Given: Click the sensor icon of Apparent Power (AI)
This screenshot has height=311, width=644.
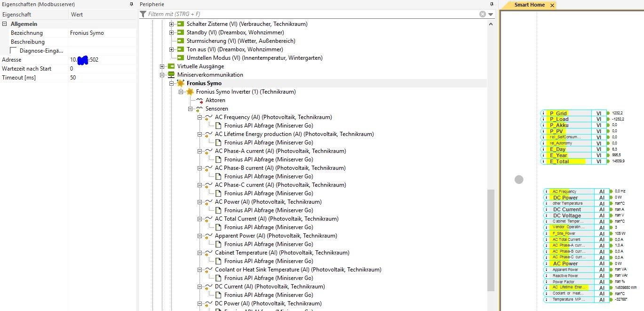Looking at the screenshot, I should click(x=209, y=236).
